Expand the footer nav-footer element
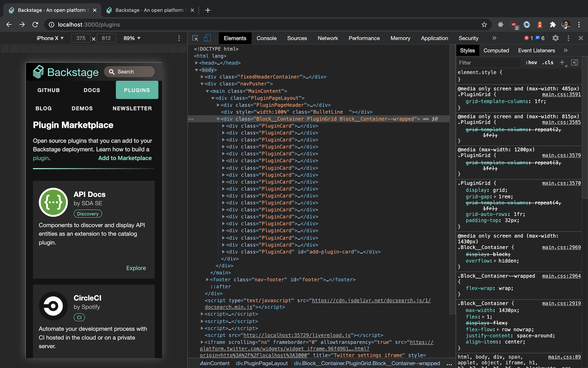 pos(207,280)
